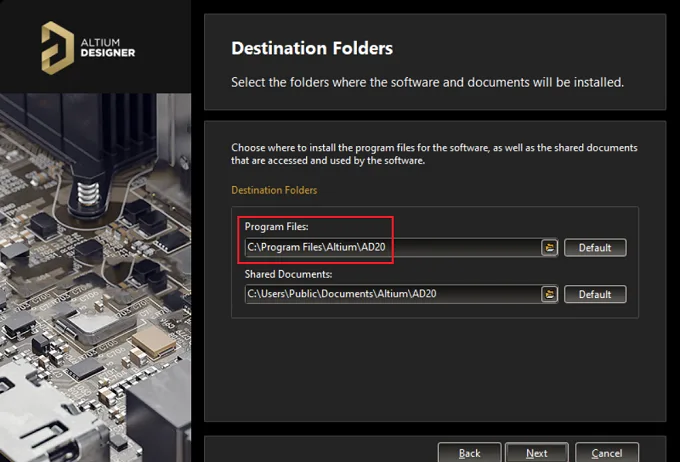Image resolution: width=680 pixels, height=462 pixels.
Task: Go to the previous step with Back
Action: (x=470, y=452)
